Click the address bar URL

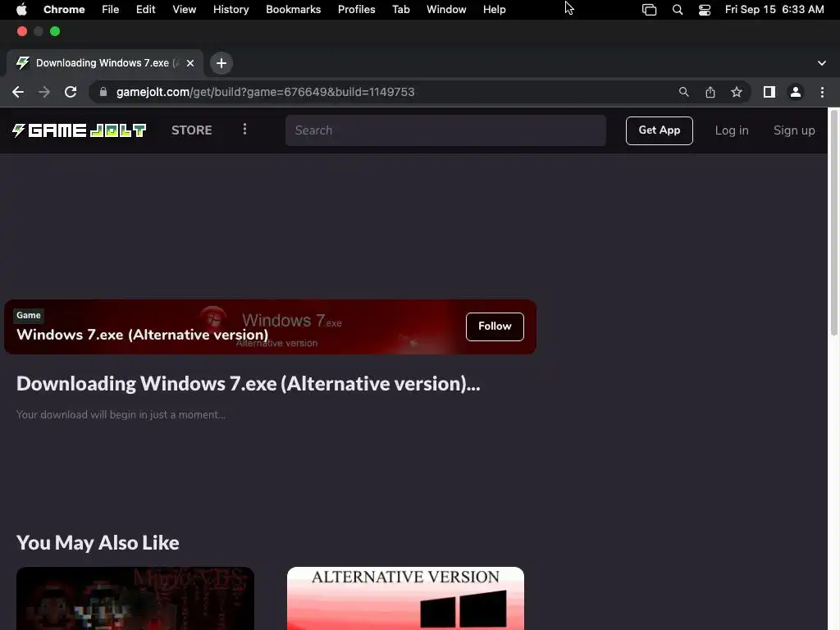coord(265,92)
